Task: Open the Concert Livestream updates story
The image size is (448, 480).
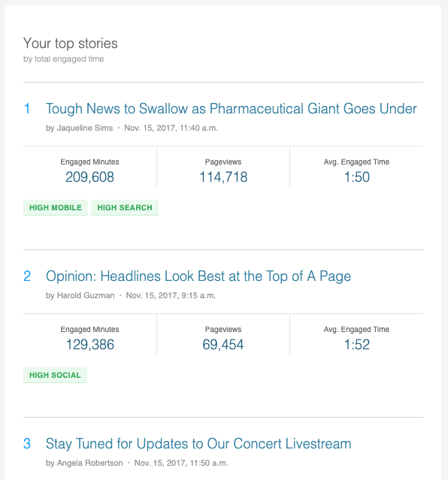Action: coord(198,444)
